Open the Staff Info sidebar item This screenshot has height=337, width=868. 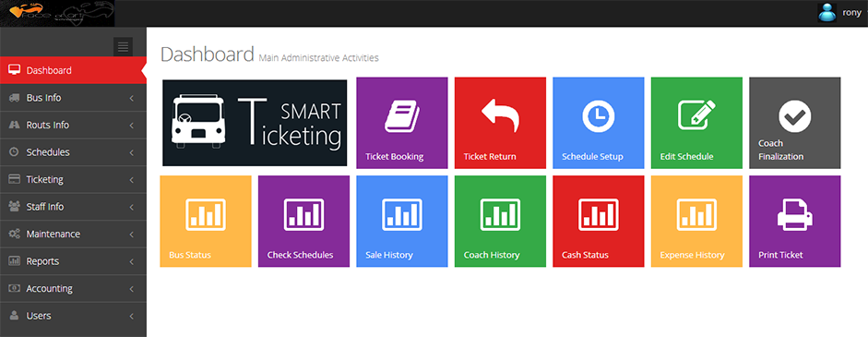coord(73,207)
